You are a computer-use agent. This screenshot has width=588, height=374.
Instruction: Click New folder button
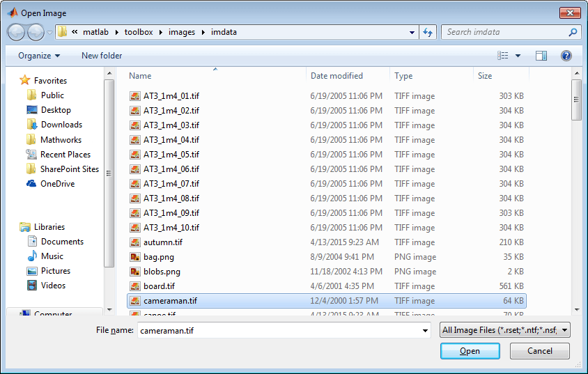point(102,56)
